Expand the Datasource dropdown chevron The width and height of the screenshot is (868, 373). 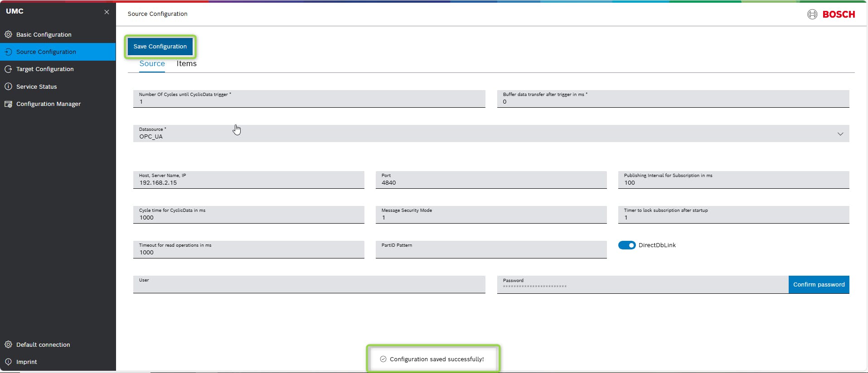[840, 134]
